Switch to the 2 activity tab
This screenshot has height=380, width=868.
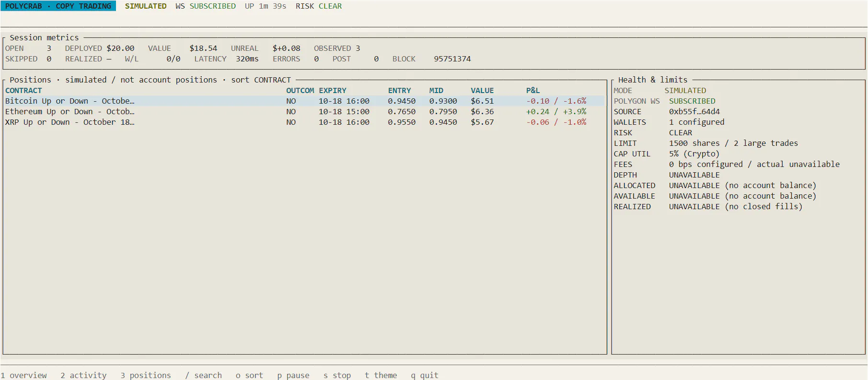pos(83,375)
